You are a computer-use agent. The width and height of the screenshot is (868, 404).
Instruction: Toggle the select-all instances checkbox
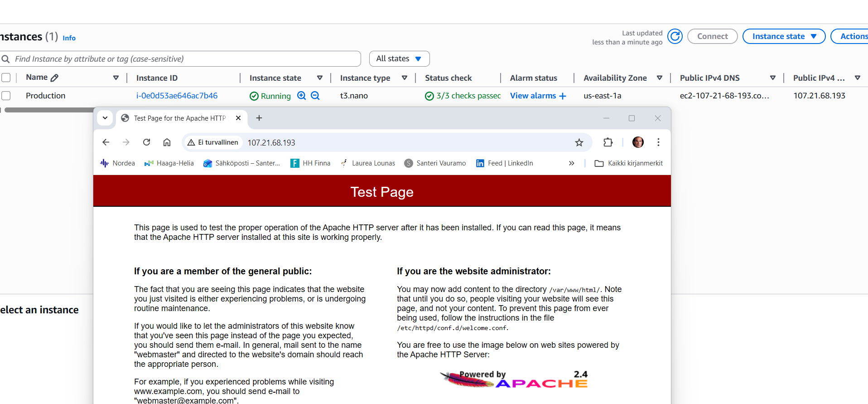pyautogui.click(x=6, y=78)
